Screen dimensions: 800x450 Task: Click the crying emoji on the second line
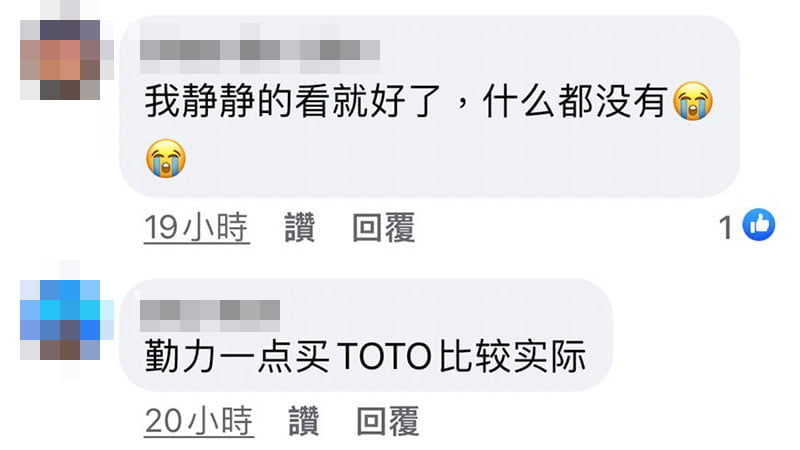(166, 158)
